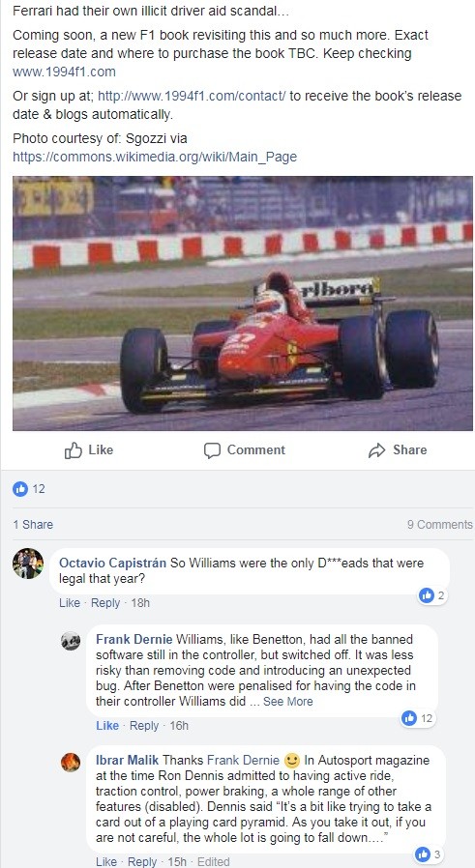
Task: Open the www.1994f1.com link
Action: point(64,72)
